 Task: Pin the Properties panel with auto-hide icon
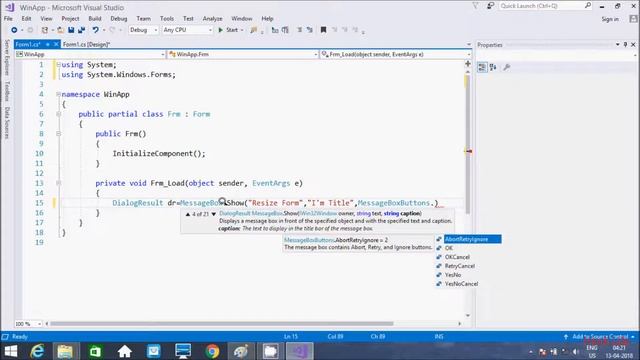(x=625, y=44)
